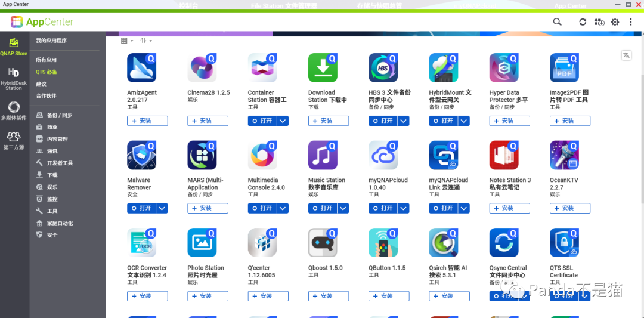This screenshot has width=644, height=318.
Task: Open App Center settings gear
Action: [x=615, y=22]
